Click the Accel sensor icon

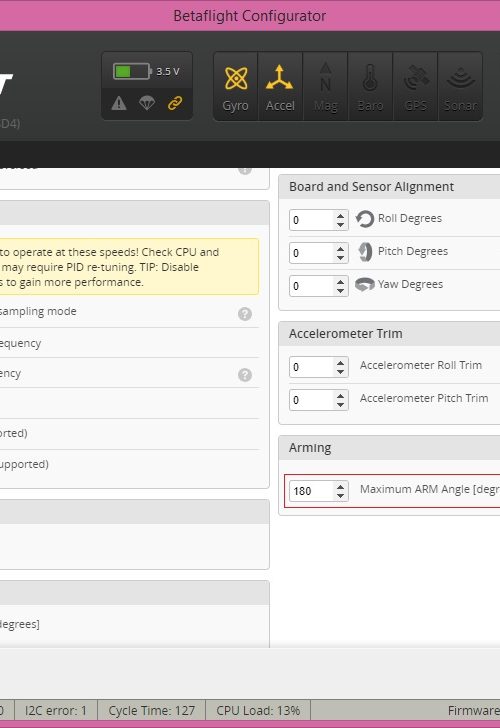click(x=280, y=86)
